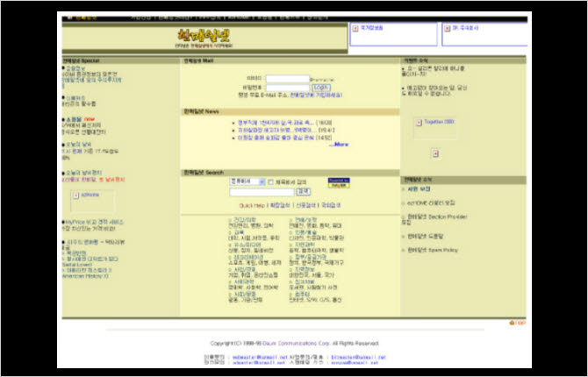The height and width of the screenshot is (377, 588).
Task: Click the yellow site logo in the header
Action: coord(204,36)
